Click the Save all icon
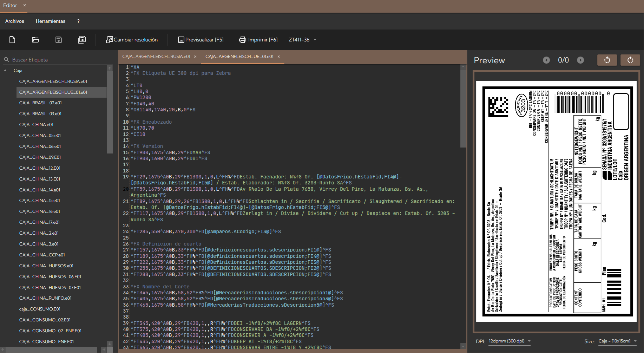This screenshot has width=644, height=353. (82, 40)
